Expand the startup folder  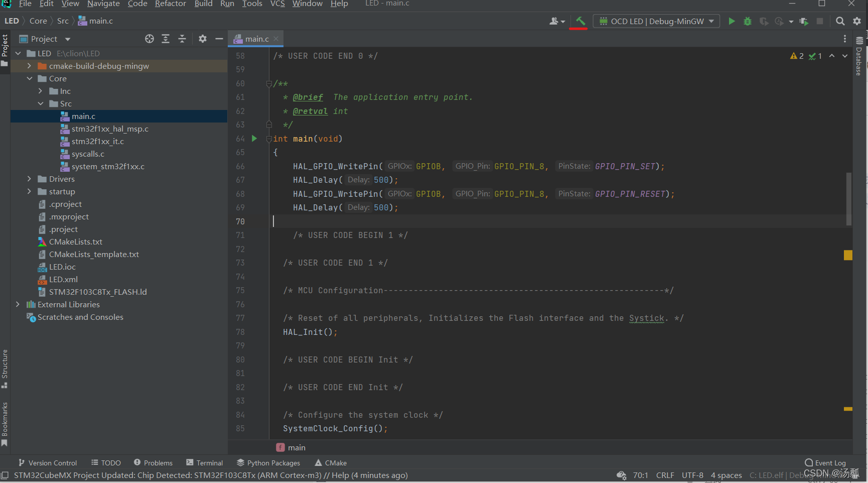29,191
